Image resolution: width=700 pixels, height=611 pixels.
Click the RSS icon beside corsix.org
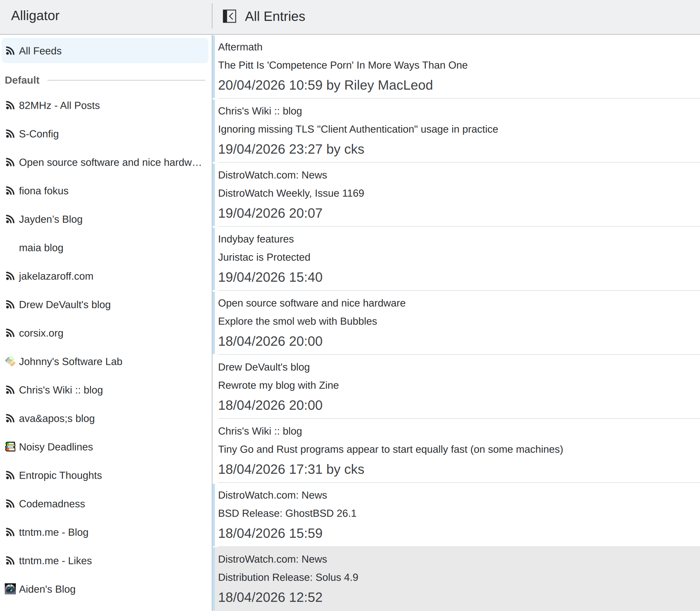(10, 333)
